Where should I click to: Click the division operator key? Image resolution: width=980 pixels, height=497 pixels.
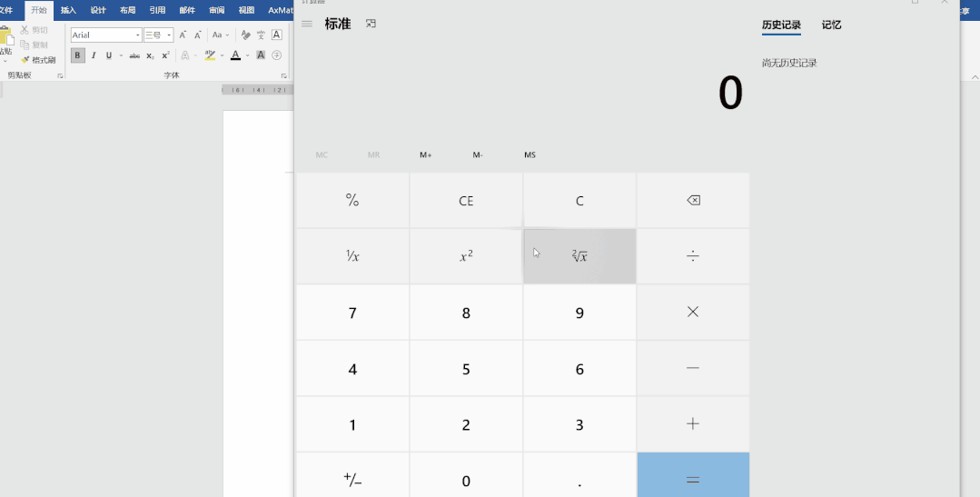pyautogui.click(x=693, y=256)
